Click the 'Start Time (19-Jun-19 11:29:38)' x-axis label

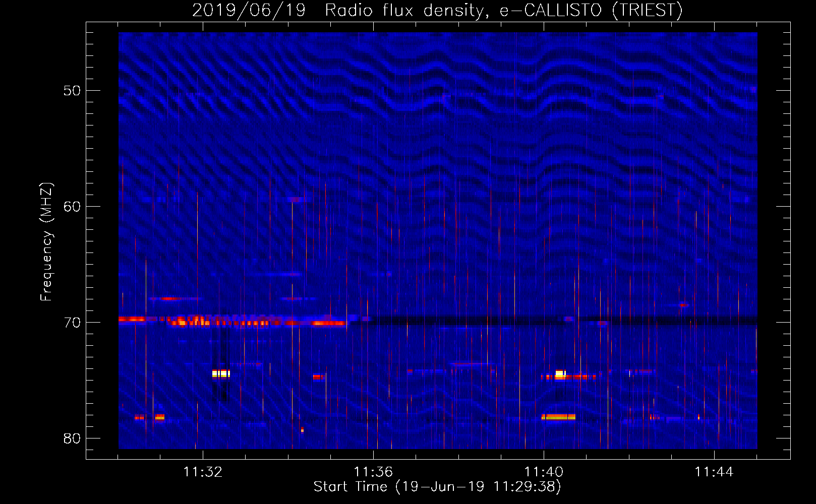(x=437, y=487)
